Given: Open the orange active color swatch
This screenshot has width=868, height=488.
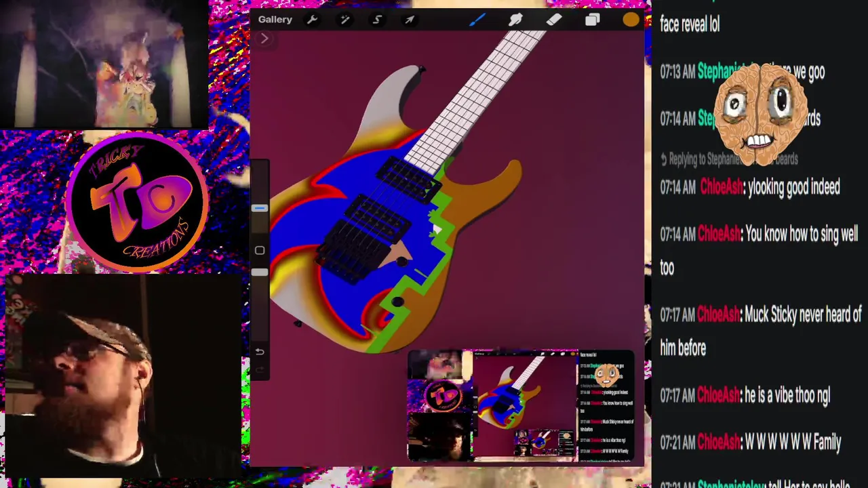Looking at the screenshot, I should [631, 20].
